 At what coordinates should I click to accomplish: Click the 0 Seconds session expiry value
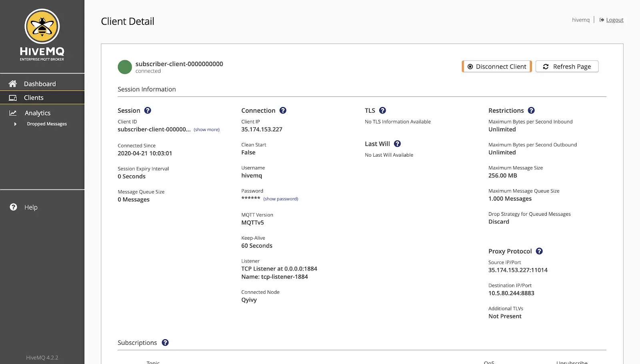(x=132, y=177)
